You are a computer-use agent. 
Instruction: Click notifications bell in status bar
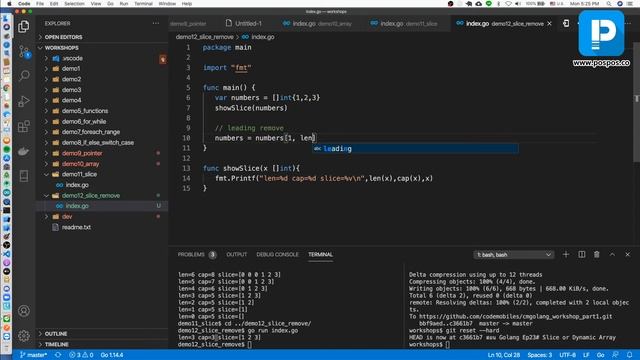tap(630, 355)
